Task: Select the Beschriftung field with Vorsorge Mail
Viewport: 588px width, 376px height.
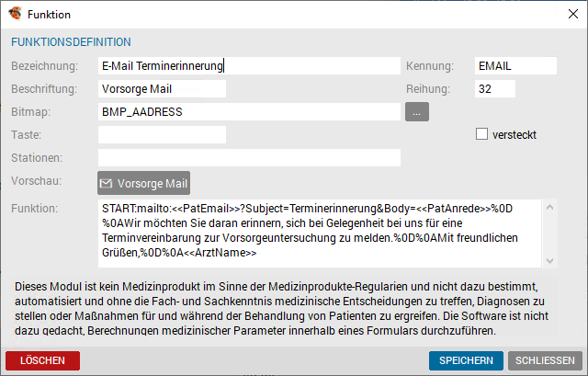Action: (x=162, y=89)
